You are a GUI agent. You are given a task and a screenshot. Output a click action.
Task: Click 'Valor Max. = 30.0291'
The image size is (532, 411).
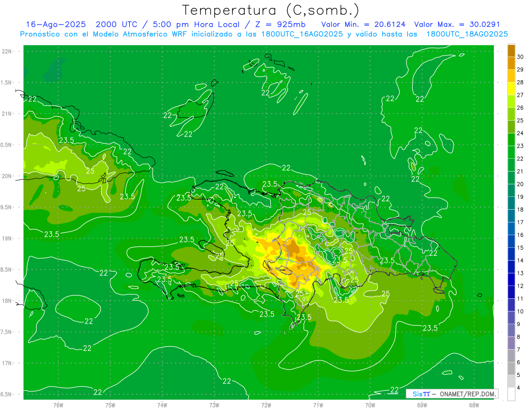457,24
